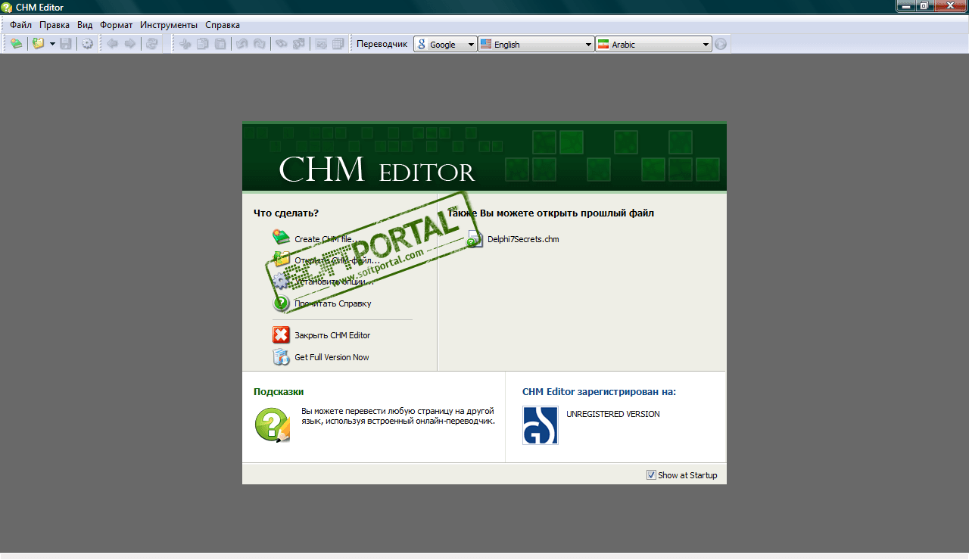Click the new CHM file toolbar icon
The image size is (969, 560).
click(16, 44)
